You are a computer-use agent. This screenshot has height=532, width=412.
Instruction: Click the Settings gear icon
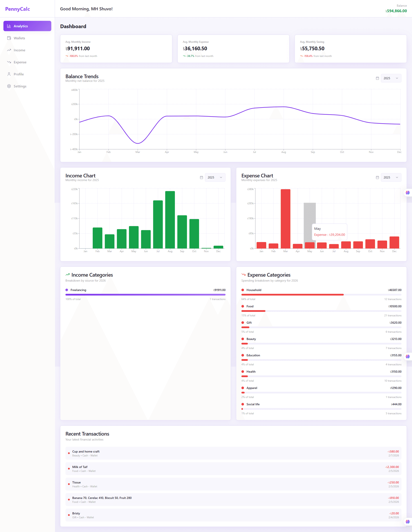[9, 86]
